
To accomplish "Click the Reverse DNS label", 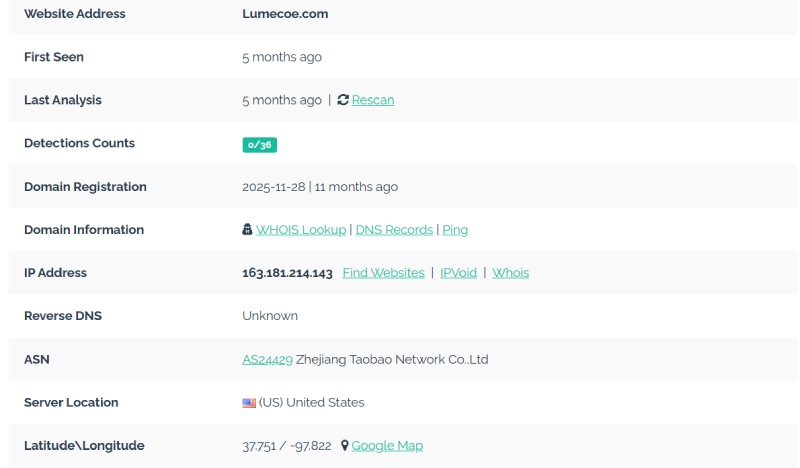I will 63,316.
